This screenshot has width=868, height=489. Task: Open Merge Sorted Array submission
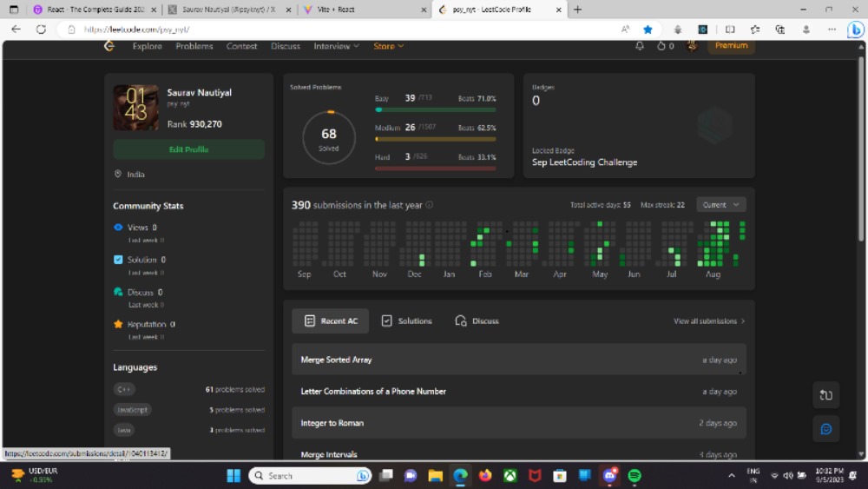(519, 360)
